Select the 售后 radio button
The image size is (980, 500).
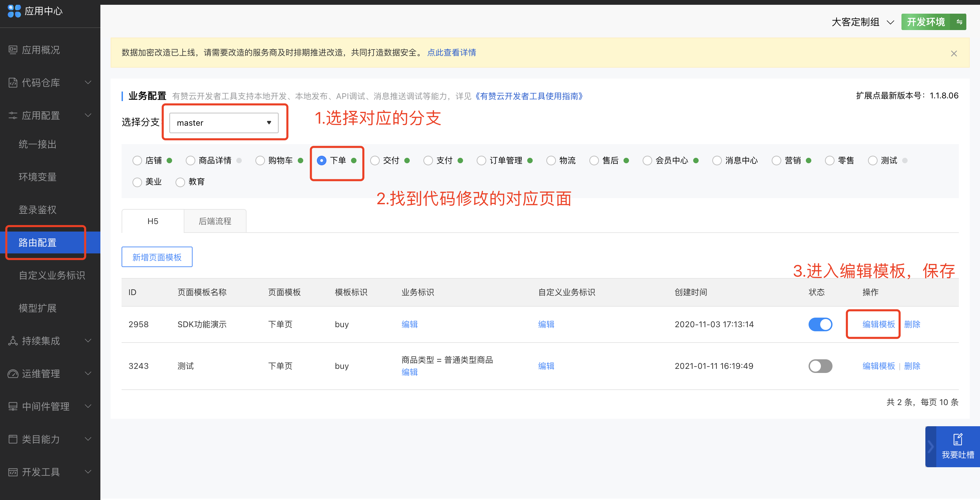coord(594,161)
